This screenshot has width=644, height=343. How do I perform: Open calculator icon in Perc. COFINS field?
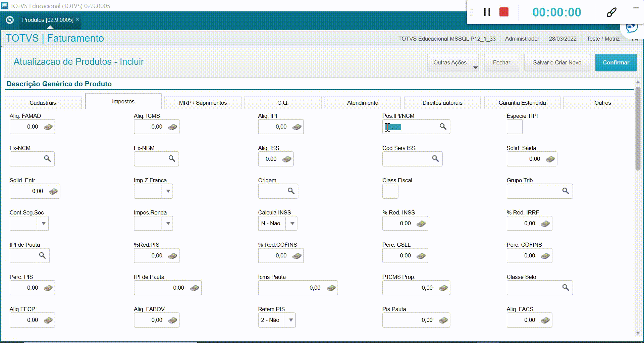(x=545, y=256)
